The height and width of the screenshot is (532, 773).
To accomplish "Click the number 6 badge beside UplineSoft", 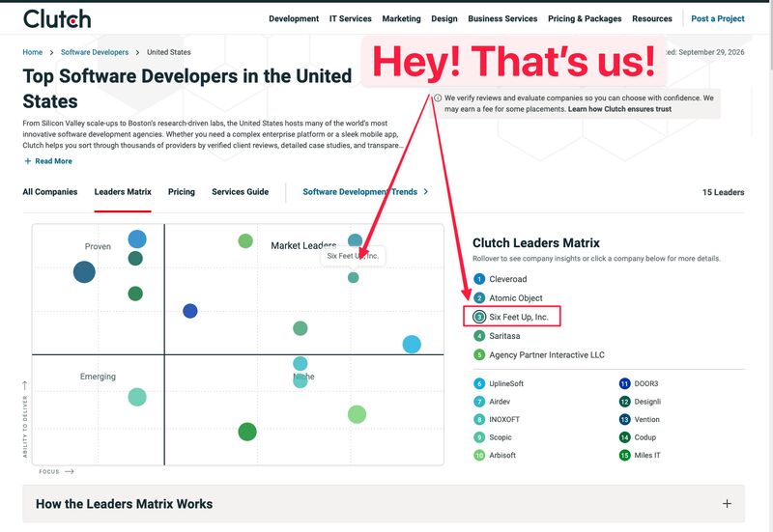I will (x=479, y=383).
